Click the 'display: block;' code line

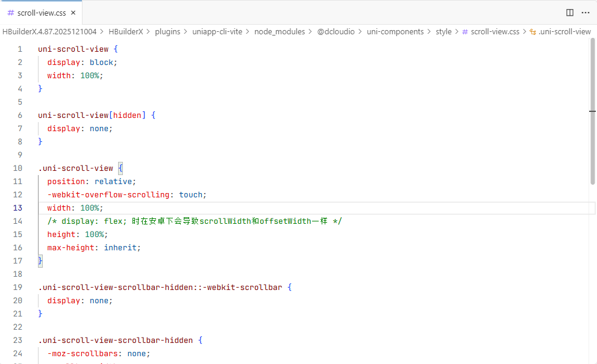click(x=83, y=63)
